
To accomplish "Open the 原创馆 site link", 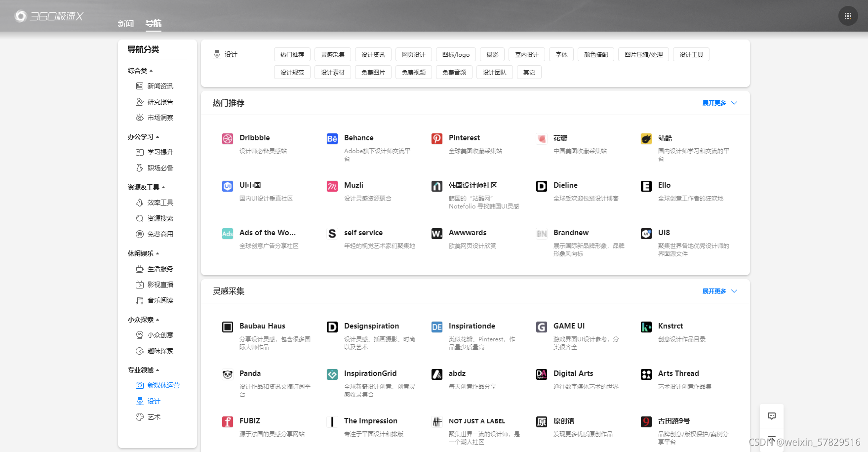I will pyautogui.click(x=564, y=421).
